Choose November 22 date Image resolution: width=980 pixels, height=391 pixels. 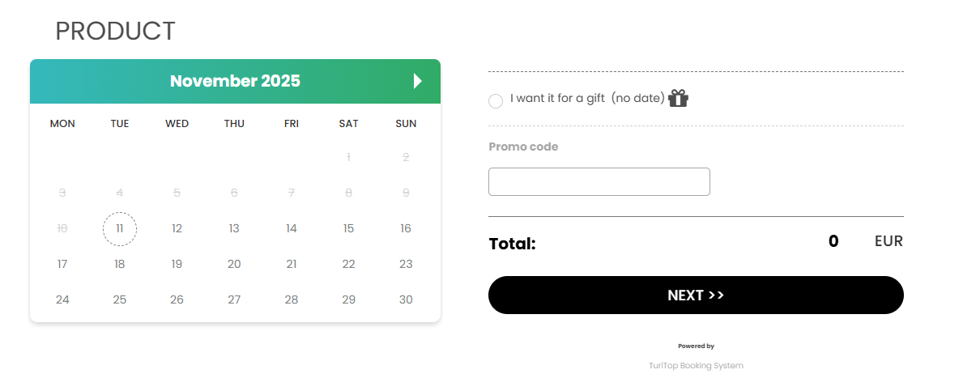(x=348, y=264)
